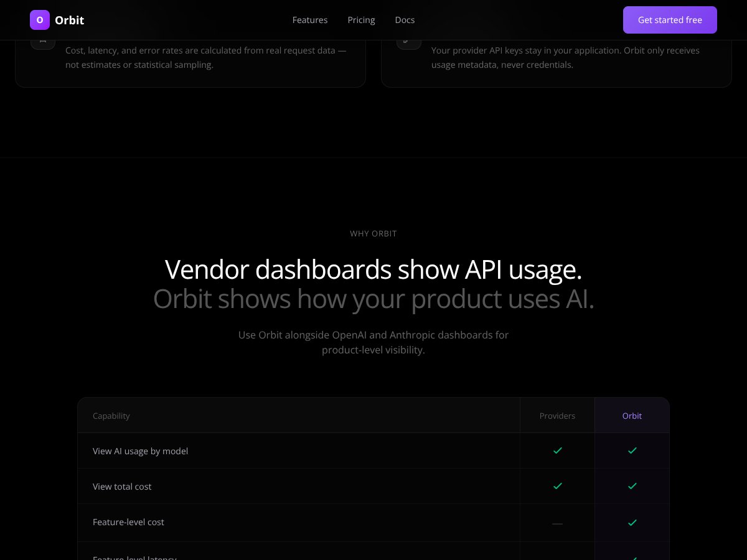Click the Feature-level cost row label

tap(128, 523)
